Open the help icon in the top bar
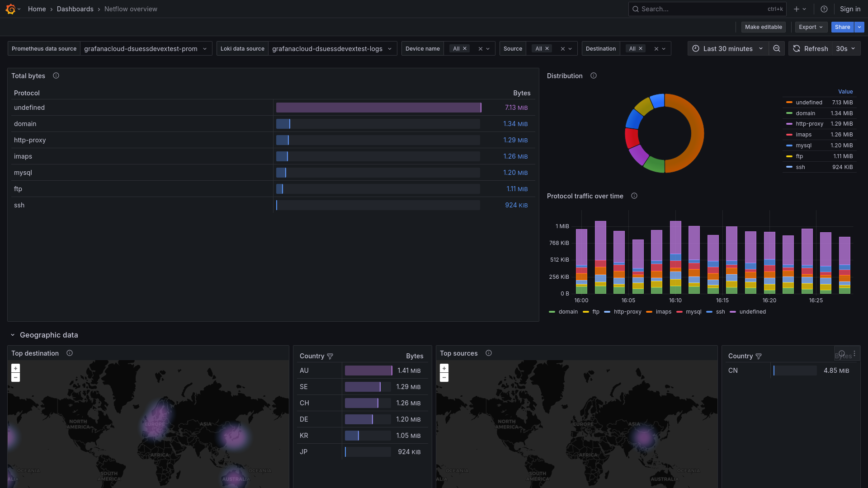The height and width of the screenshot is (488, 868). [824, 9]
